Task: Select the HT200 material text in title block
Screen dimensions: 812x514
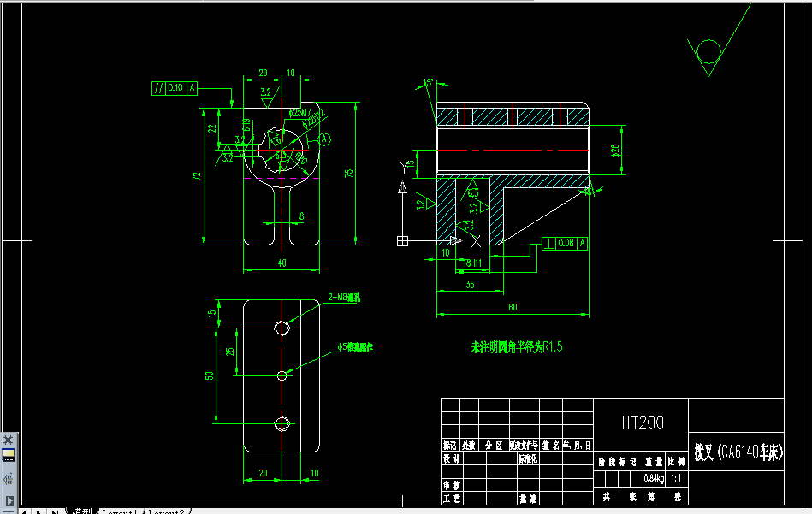Action: click(642, 422)
